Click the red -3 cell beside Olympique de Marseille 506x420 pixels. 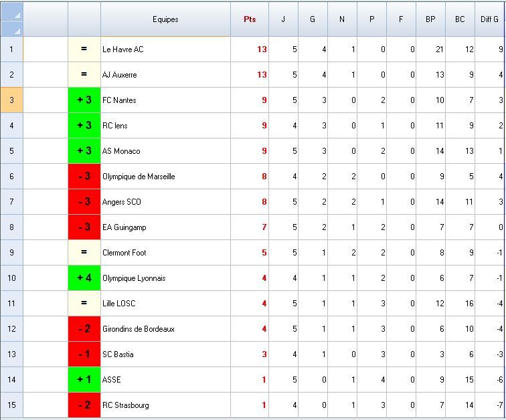click(84, 177)
